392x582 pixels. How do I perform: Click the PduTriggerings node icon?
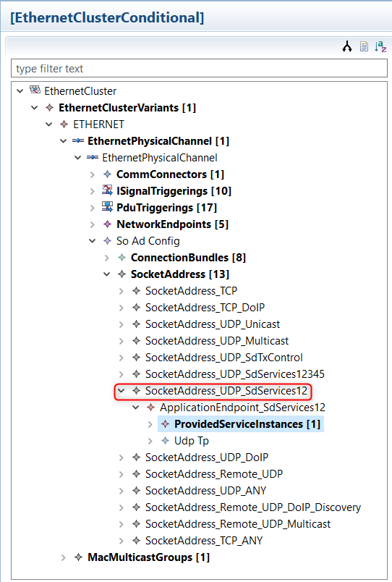coord(108,207)
